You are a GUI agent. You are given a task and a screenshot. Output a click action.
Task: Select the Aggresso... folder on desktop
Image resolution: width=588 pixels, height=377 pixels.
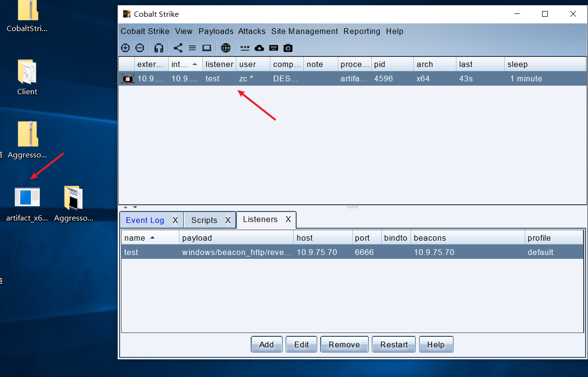pyautogui.click(x=73, y=204)
